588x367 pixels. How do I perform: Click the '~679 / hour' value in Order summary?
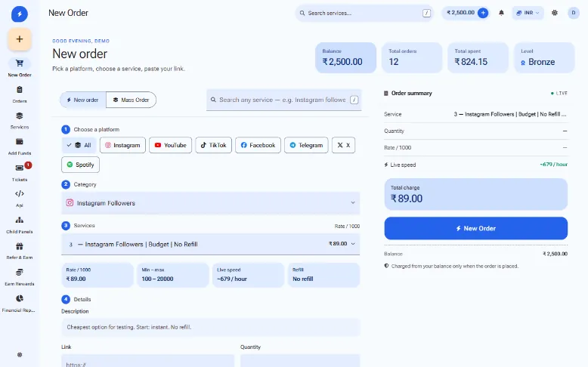553,165
